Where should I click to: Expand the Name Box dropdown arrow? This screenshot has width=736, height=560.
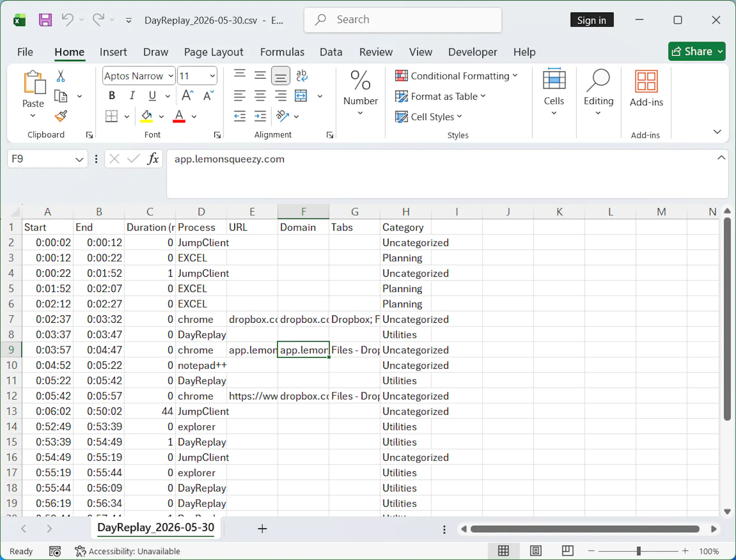pyautogui.click(x=79, y=159)
